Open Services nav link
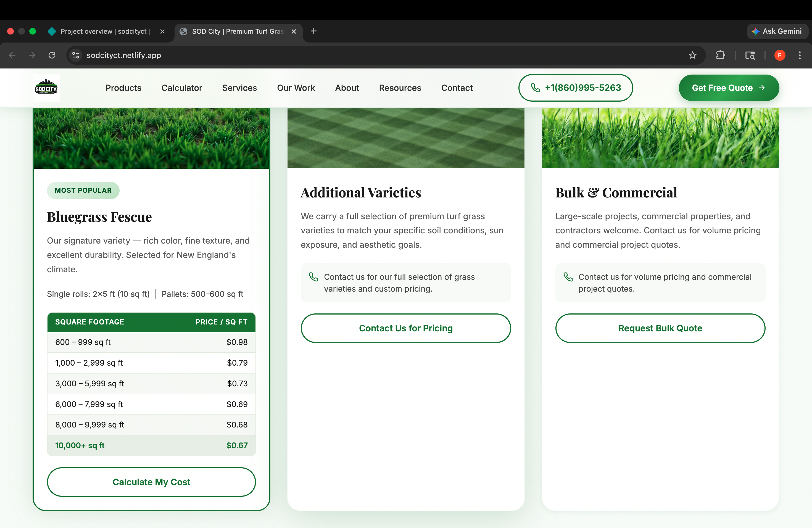The width and height of the screenshot is (812, 528). click(239, 88)
